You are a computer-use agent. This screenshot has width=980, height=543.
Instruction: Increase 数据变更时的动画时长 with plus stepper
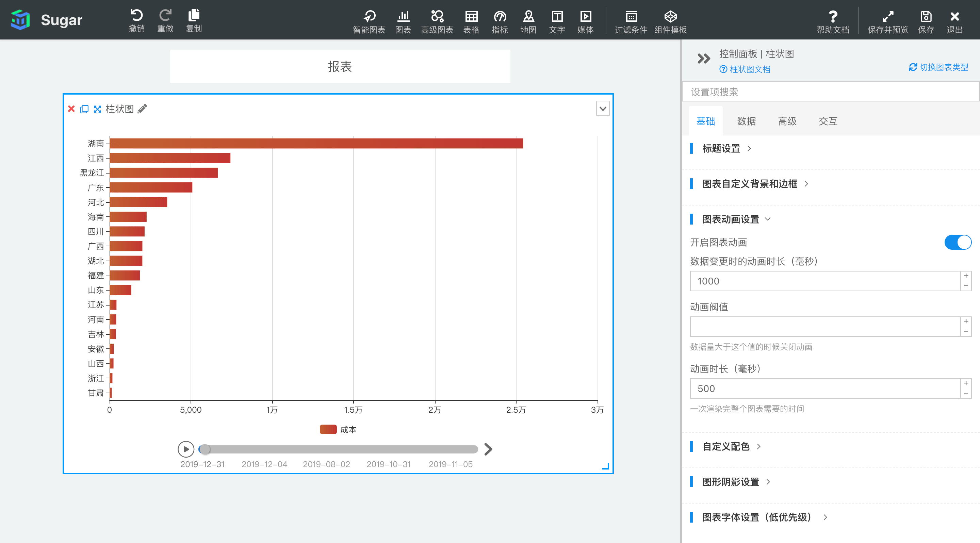966,276
